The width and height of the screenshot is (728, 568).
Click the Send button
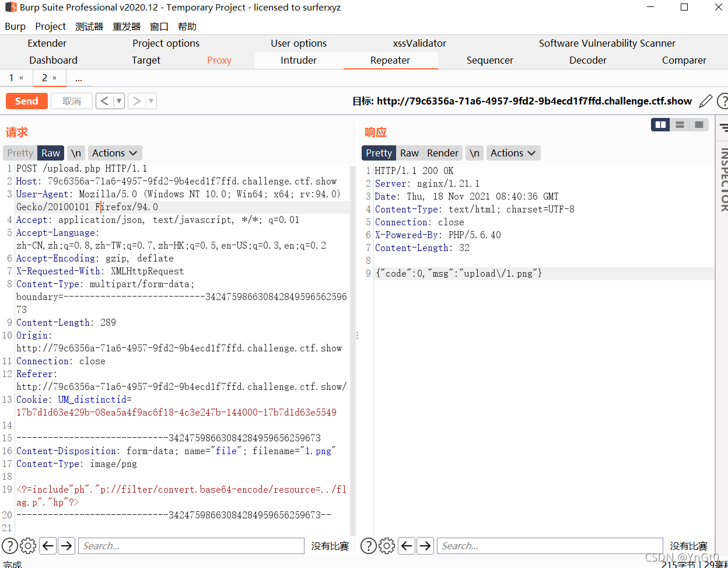point(26,101)
